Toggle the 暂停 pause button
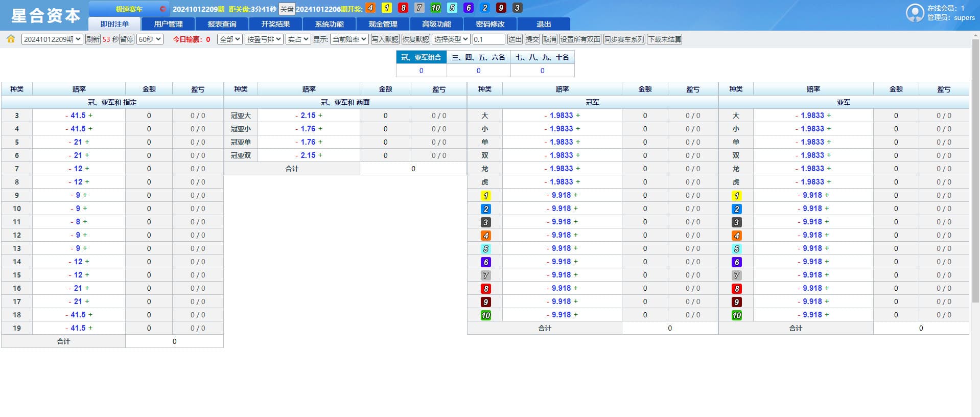The width and height of the screenshot is (980, 417). 127,39
